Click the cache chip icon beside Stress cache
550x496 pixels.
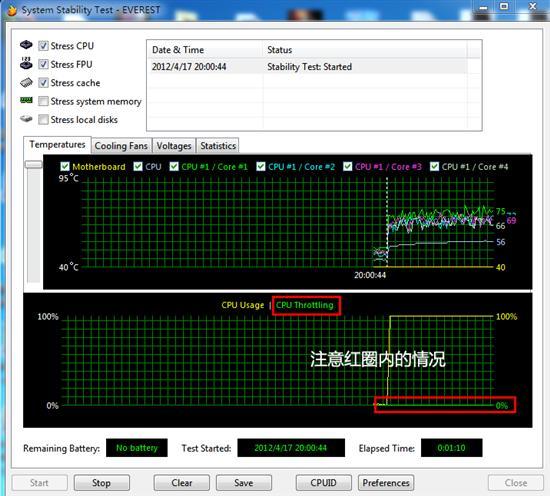pyautogui.click(x=26, y=83)
